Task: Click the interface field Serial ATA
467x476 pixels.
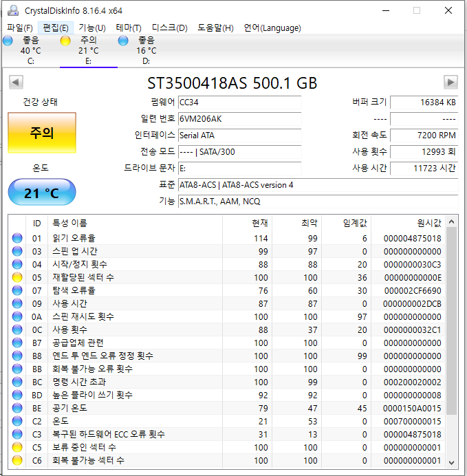Action: point(240,135)
